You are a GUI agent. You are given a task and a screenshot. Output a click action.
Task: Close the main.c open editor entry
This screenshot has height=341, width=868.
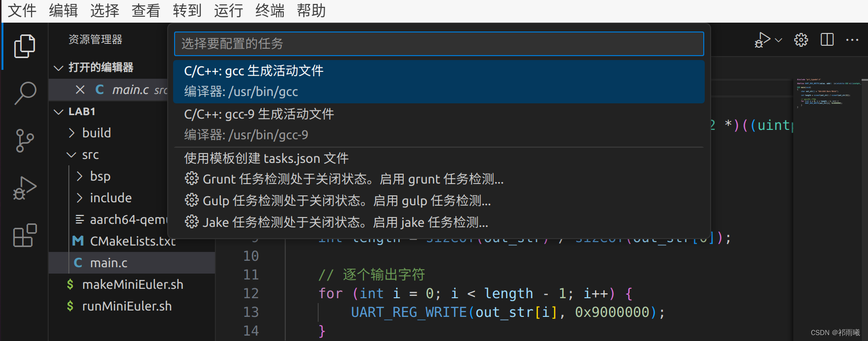tap(80, 90)
